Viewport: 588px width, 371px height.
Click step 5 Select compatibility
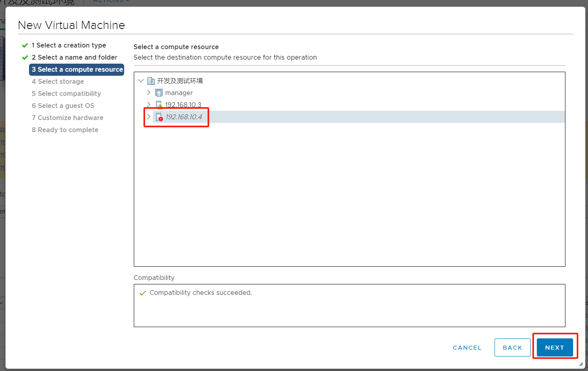point(66,93)
